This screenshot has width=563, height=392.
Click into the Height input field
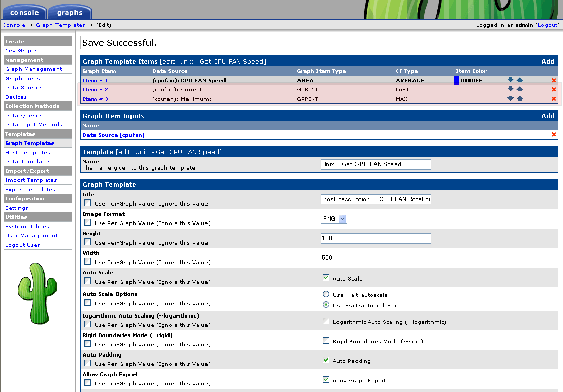click(376, 238)
